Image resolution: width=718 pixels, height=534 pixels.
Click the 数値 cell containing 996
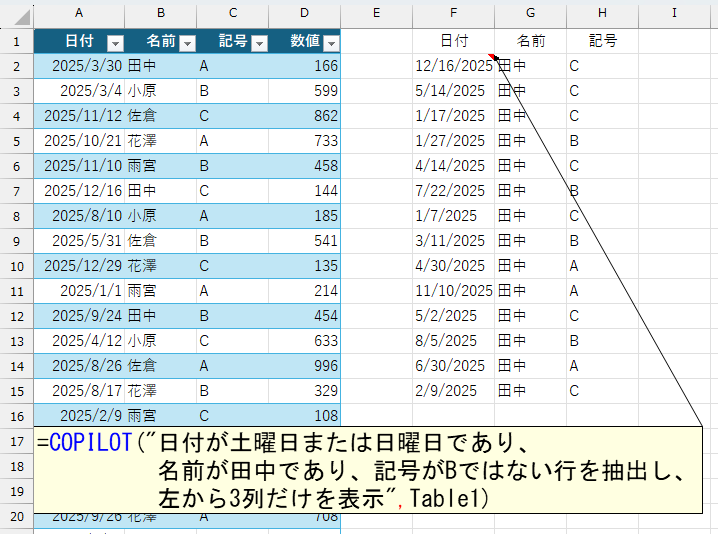pos(305,366)
